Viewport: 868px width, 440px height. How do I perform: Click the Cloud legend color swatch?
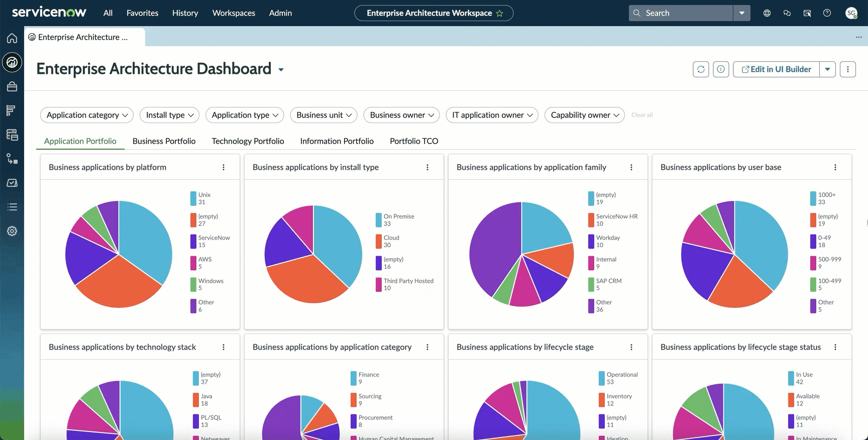379,242
